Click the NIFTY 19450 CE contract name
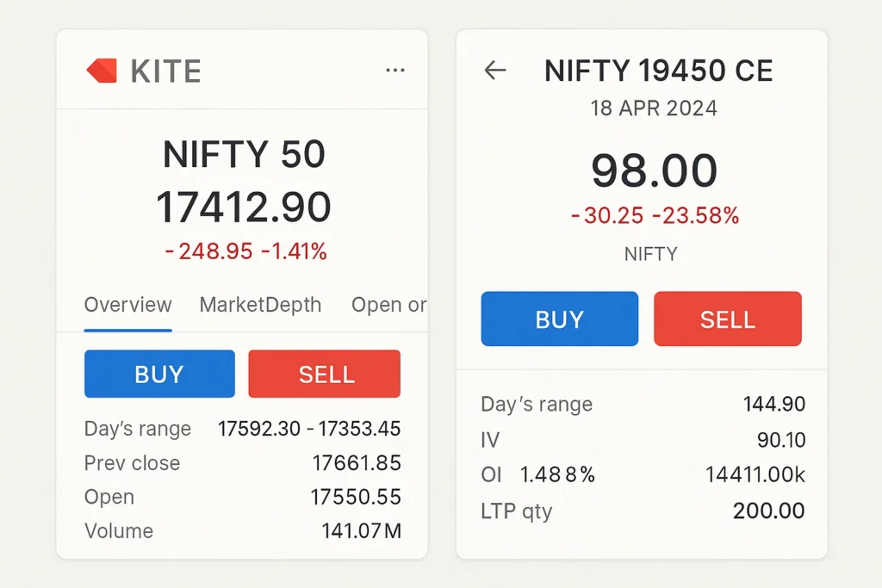The height and width of the screenshot is (588, 882). click(x=660, y=71)
